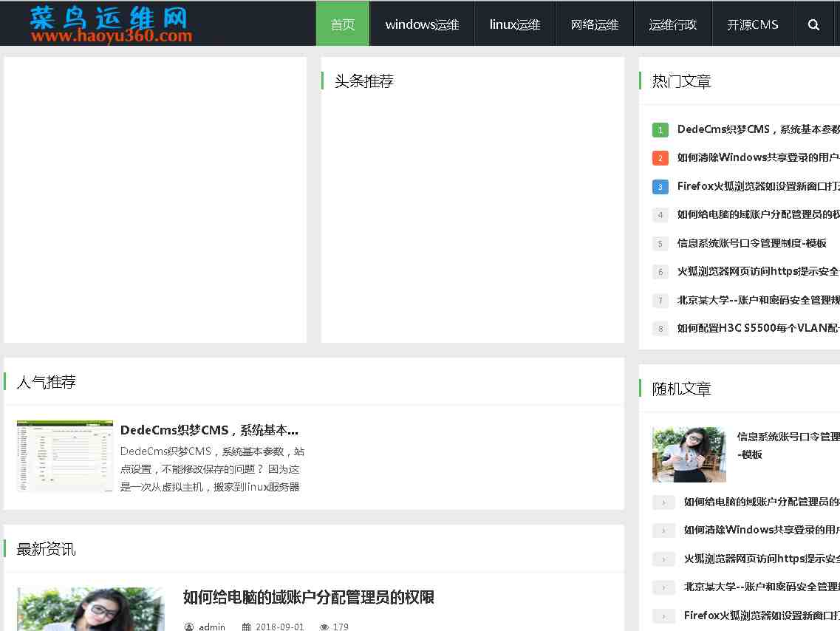Open the 开源CMS navigation item

752,24
